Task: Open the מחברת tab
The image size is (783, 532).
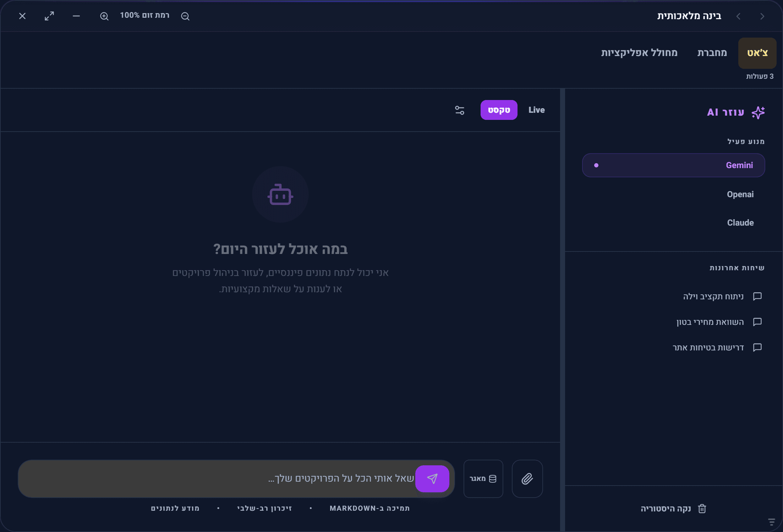Action: pyautogui.click(x=712, y=53)
